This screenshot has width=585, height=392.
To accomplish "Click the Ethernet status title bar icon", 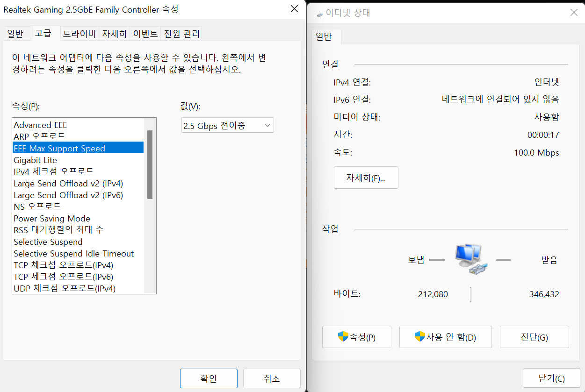I will pos(319,14).
